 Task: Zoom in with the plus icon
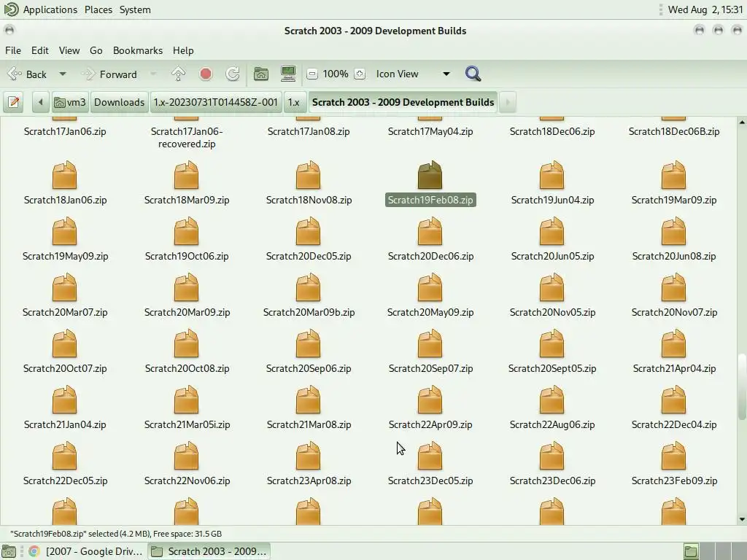pos(360,74)
